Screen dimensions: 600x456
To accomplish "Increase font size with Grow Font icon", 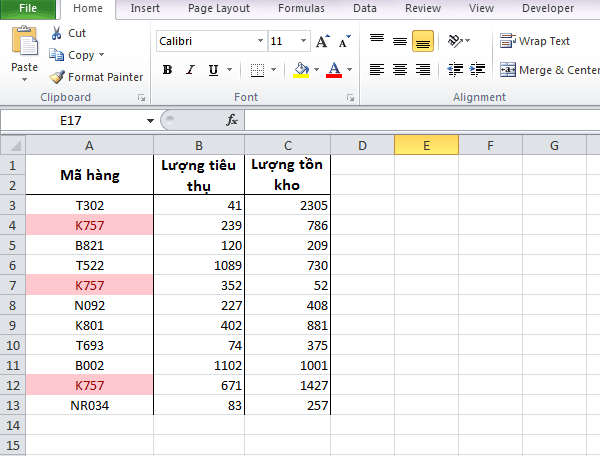I will (323, 41).
